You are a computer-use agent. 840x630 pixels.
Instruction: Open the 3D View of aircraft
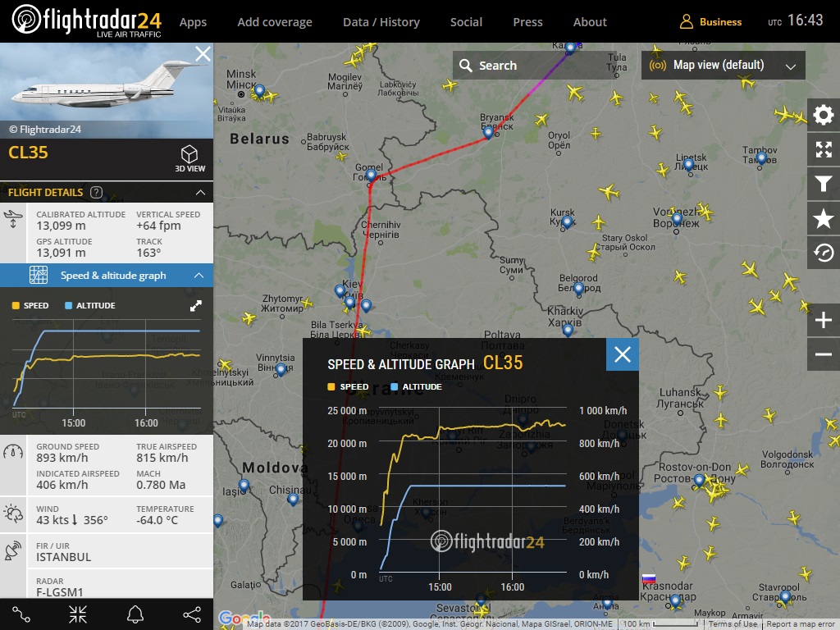[189, 158]
